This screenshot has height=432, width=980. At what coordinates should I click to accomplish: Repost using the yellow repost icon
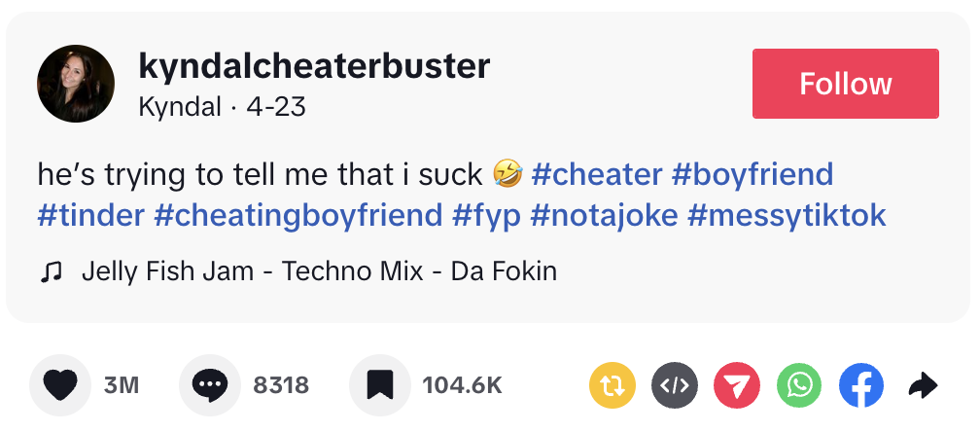click(612, 385)
